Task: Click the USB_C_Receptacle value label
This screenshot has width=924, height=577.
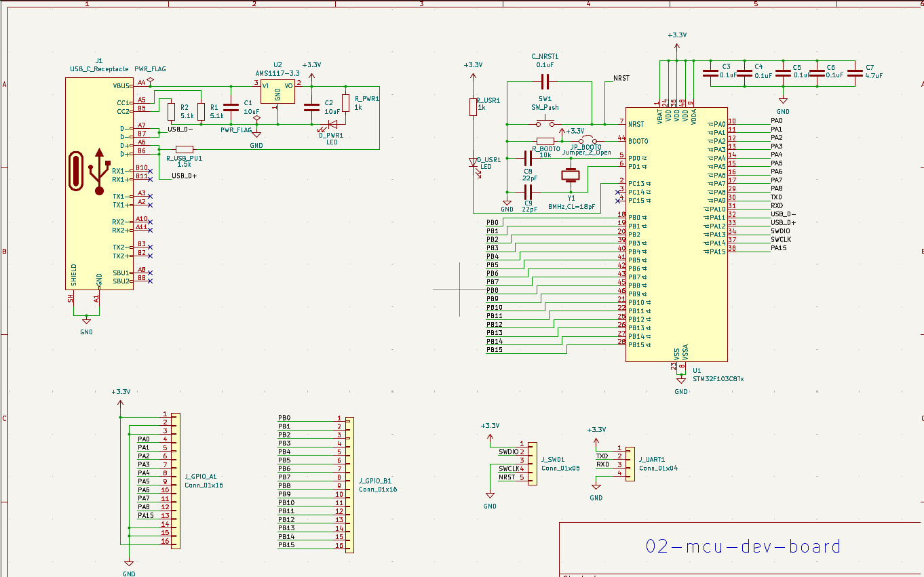Action: coord(99,69)
